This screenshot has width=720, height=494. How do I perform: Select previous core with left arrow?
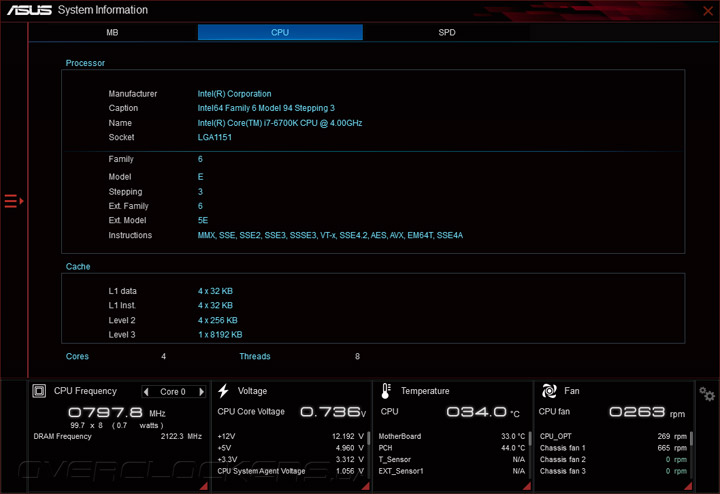tap(146, 392)
